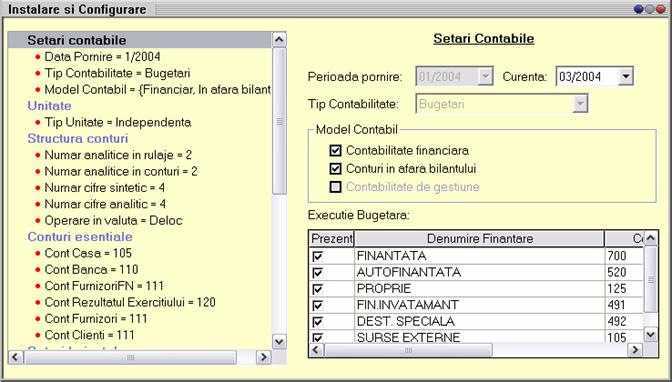Click the left tree scroll right arrow
The image size is (672, 382).
pyautogui.click(x=264, y=357)
